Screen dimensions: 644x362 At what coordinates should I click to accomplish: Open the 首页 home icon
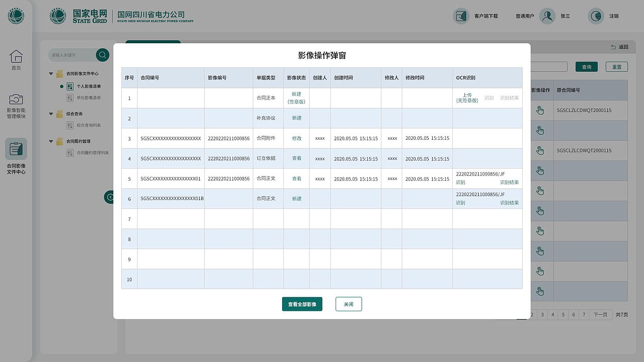pos(16,56)
